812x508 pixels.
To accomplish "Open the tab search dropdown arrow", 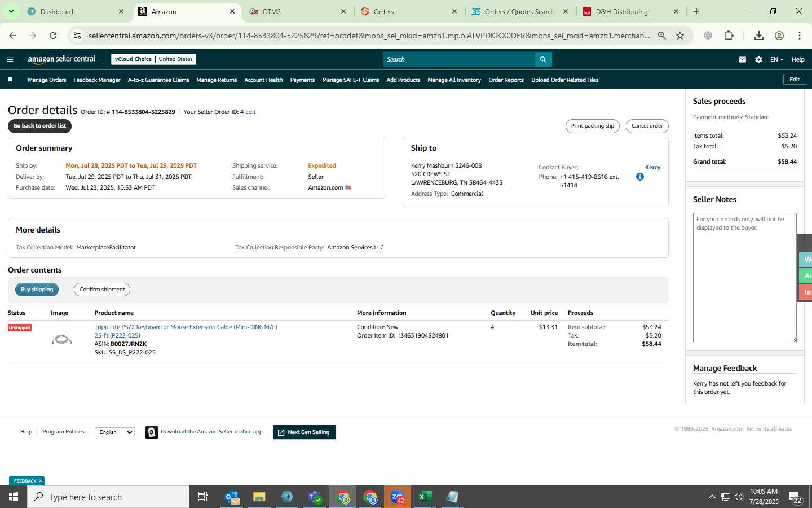I will point(11,11).
